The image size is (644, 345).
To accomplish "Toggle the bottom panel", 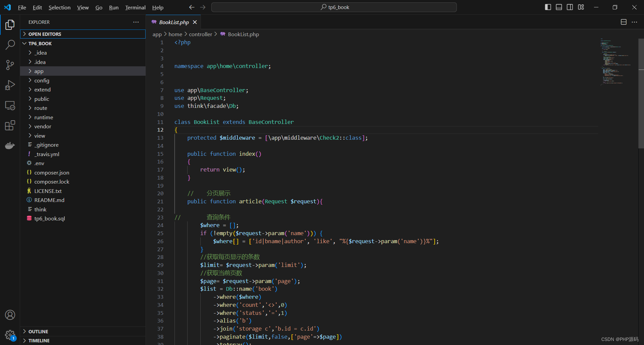I will tap(559, 7).
